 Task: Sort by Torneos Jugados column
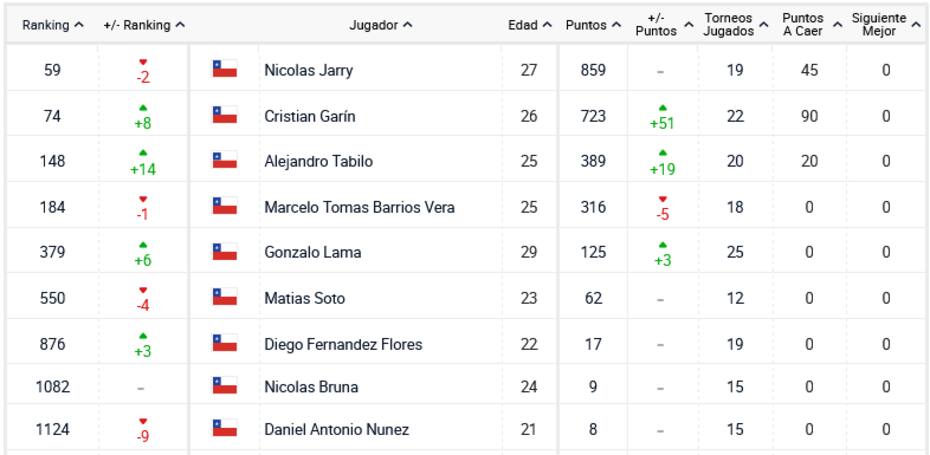(735, 25)
